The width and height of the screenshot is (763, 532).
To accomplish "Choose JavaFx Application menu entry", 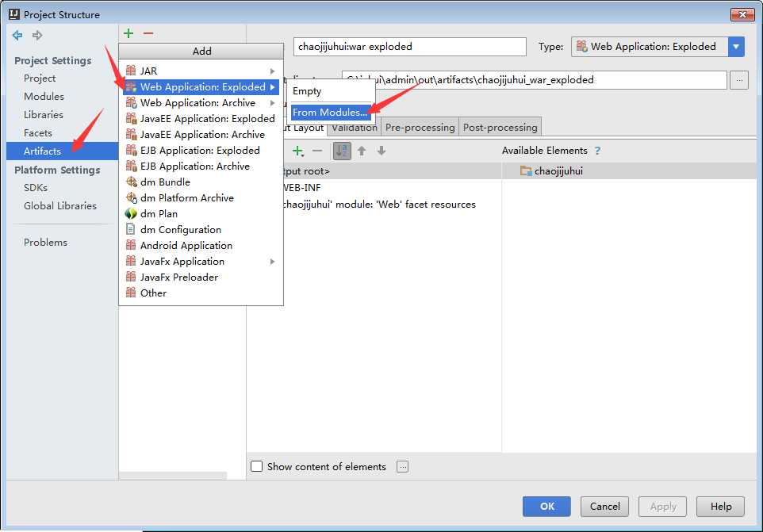I will [201, 261].
